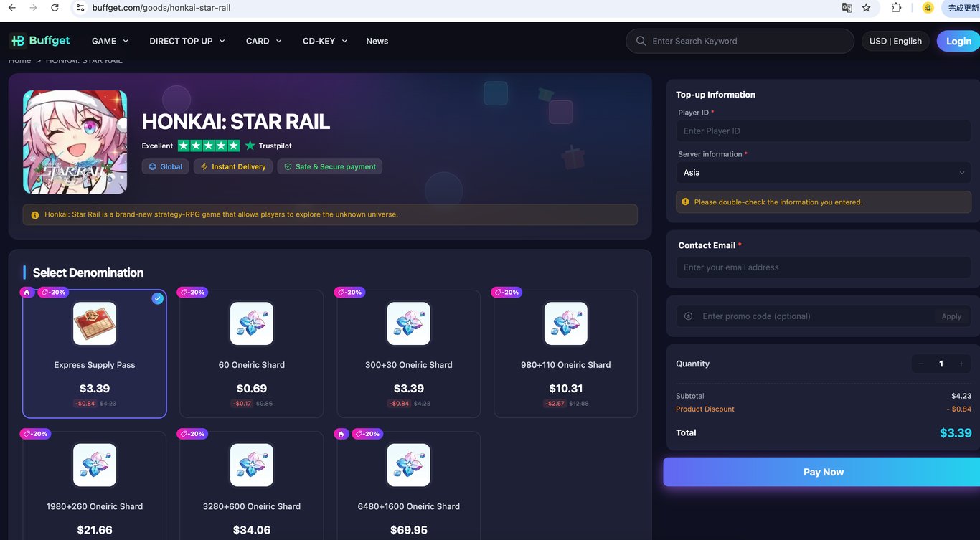Click the translate page icon in the address bar
The width and height of the screenshot is (980, 540).
847,8
